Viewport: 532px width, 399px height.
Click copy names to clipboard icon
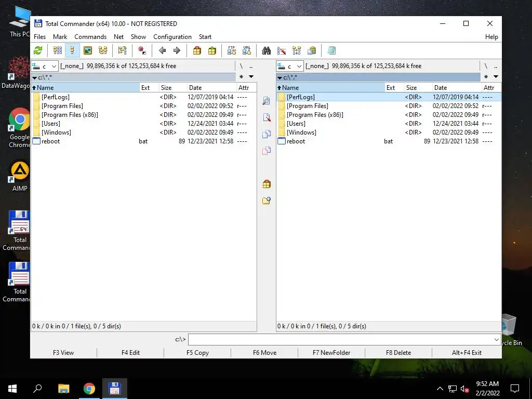pyautogui.click(x=312, y=50)
